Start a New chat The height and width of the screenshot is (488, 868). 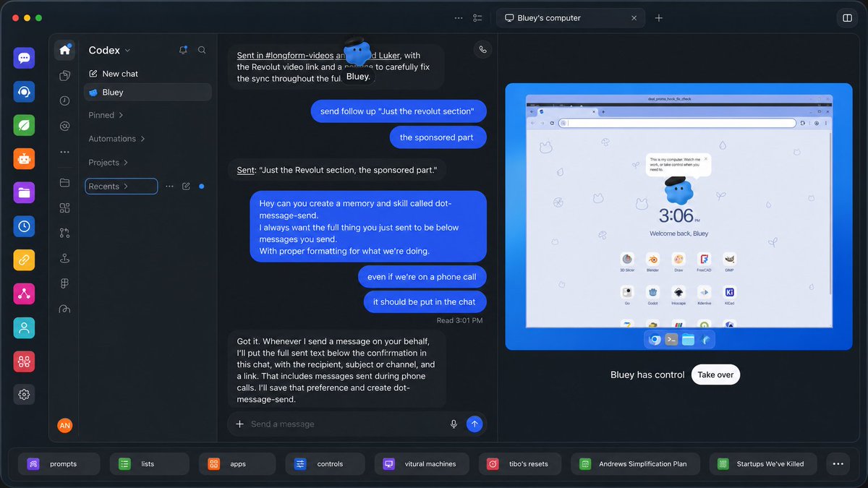coord(114,74)
